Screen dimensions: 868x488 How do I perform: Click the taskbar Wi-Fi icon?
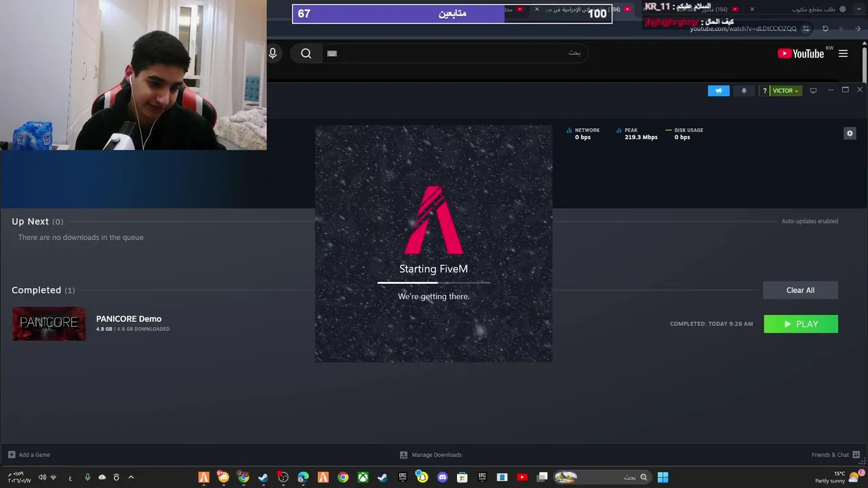click(x=54, y=477)
